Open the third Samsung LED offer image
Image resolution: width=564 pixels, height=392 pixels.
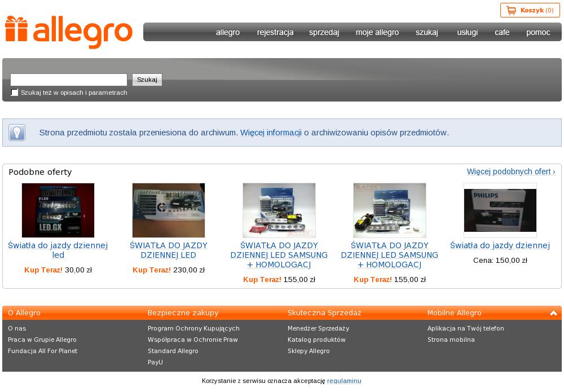click(279, 210)
